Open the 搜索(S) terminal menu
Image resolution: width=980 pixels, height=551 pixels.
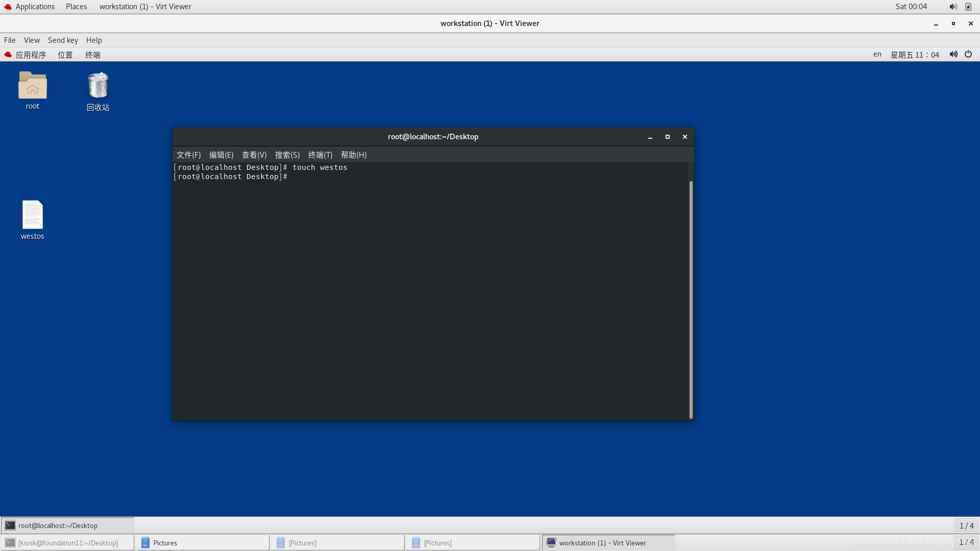pos(287,155)
